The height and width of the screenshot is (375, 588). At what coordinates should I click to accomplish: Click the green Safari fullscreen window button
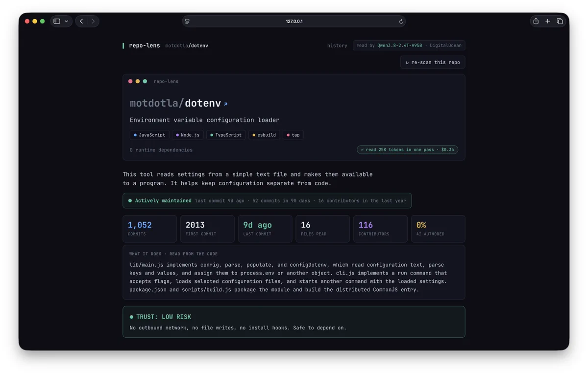click(x=43, y=21)
